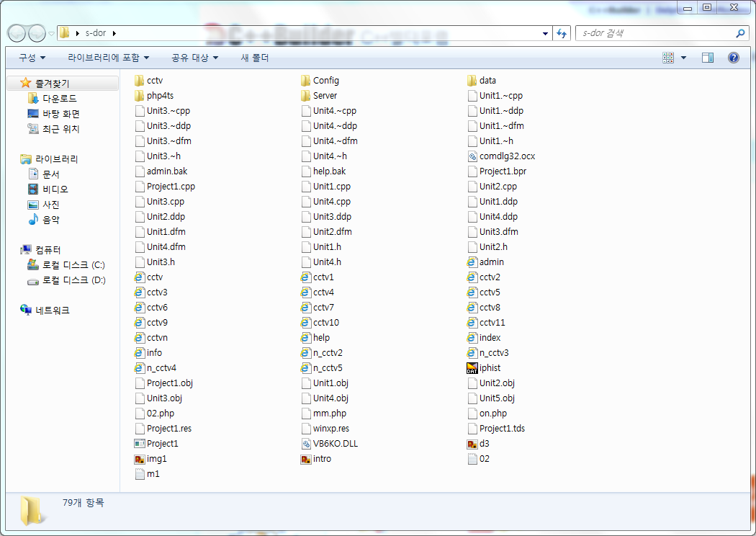The height and width of the screenshot is (536, 756).
Task: Click the comdlg32.ocx file icon
Action: point(472,156)
